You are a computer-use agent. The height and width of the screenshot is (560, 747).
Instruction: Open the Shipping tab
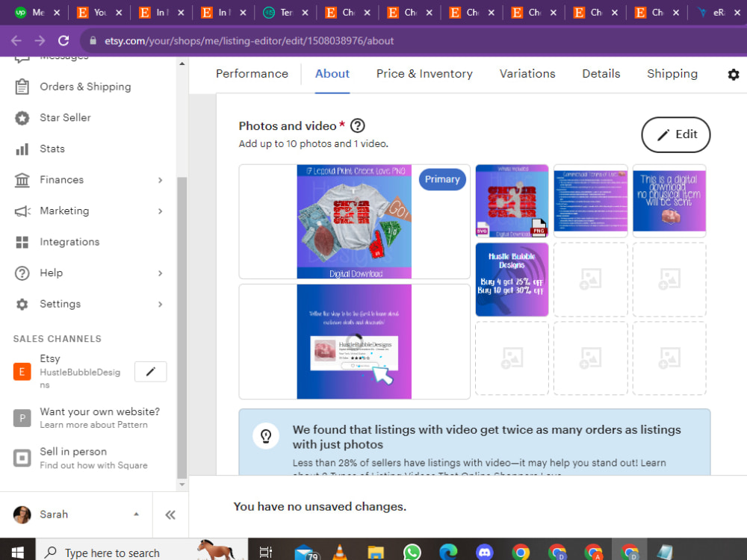click(x=672, y=74)
